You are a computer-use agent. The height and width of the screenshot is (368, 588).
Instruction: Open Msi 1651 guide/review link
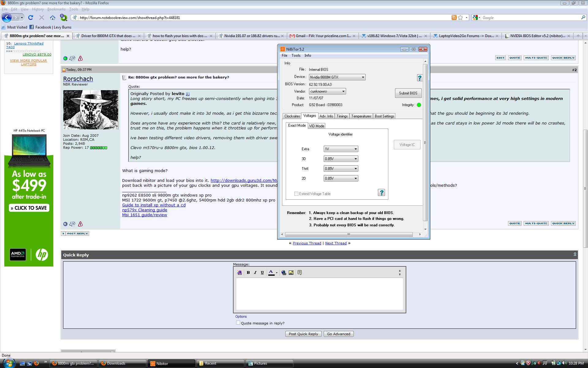pyautogui.click(x=145, y=215)
